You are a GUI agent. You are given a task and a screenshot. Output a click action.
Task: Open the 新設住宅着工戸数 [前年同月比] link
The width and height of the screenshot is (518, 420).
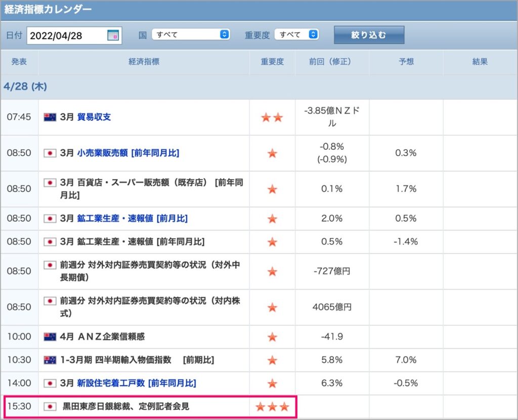click(x=137, y=383)
